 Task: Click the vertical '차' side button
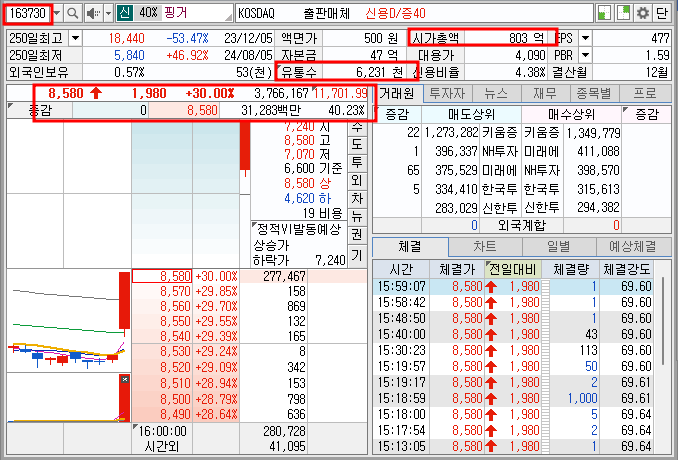tap(357, 198)
